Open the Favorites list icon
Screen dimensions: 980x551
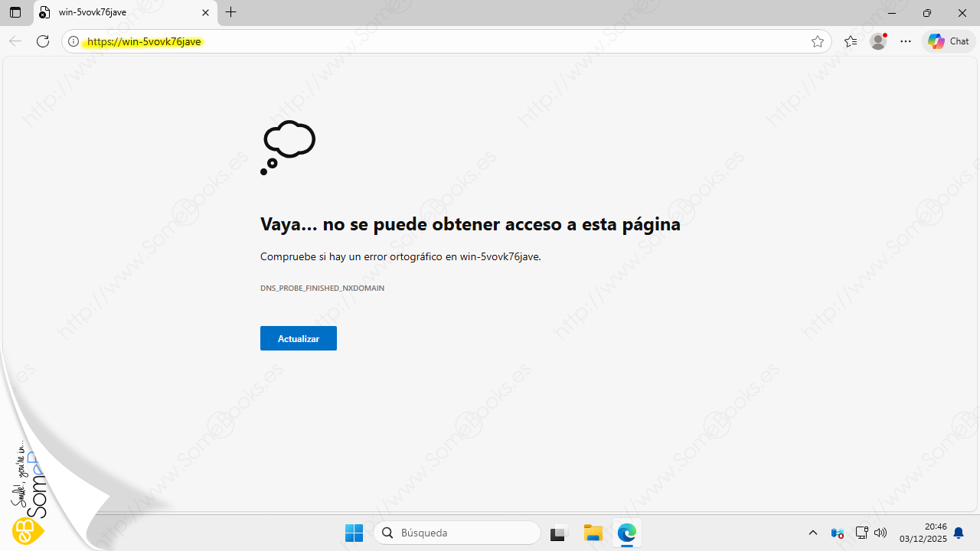[850, 41]
